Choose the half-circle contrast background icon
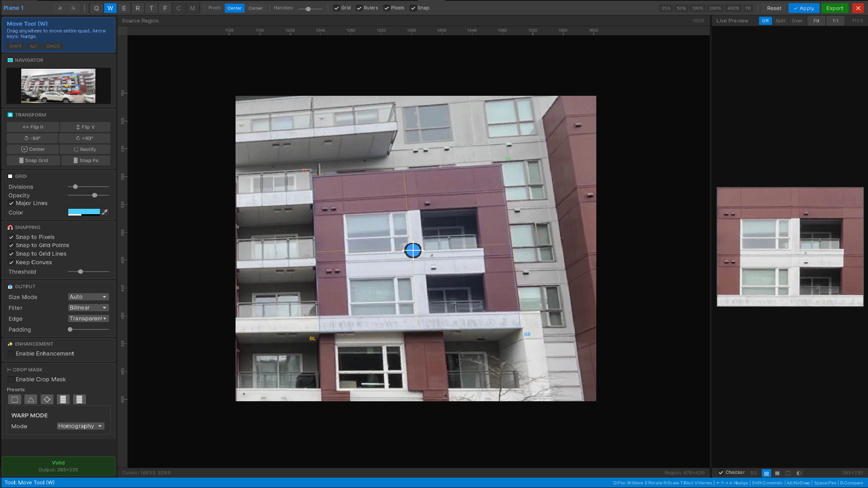The height and width of the screenshot is (488, 868). [x=799, y=473]
